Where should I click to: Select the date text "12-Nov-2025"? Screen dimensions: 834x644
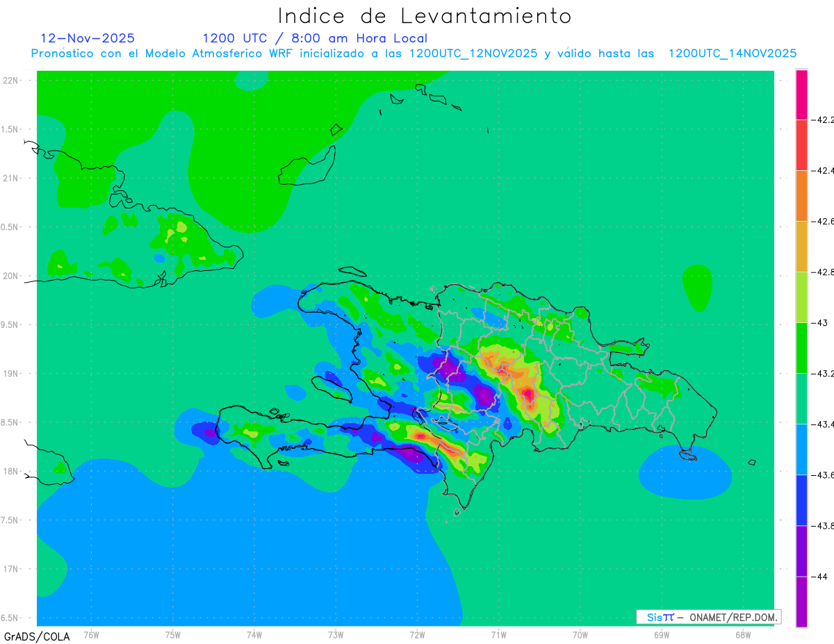(88, 38)
